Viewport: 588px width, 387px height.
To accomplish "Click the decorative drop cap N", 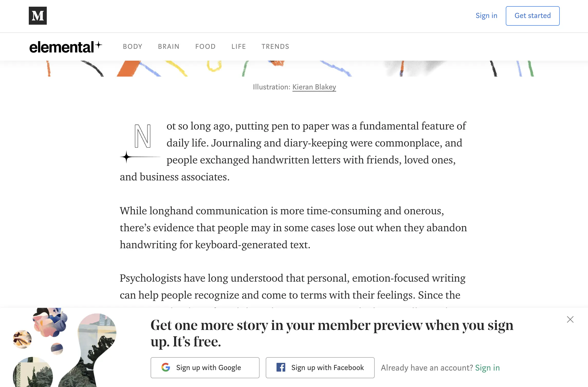I will coord(142,136).
